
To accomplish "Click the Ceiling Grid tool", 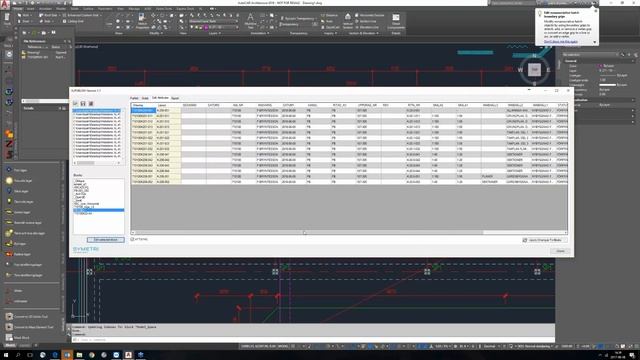I will pos(73,21).
